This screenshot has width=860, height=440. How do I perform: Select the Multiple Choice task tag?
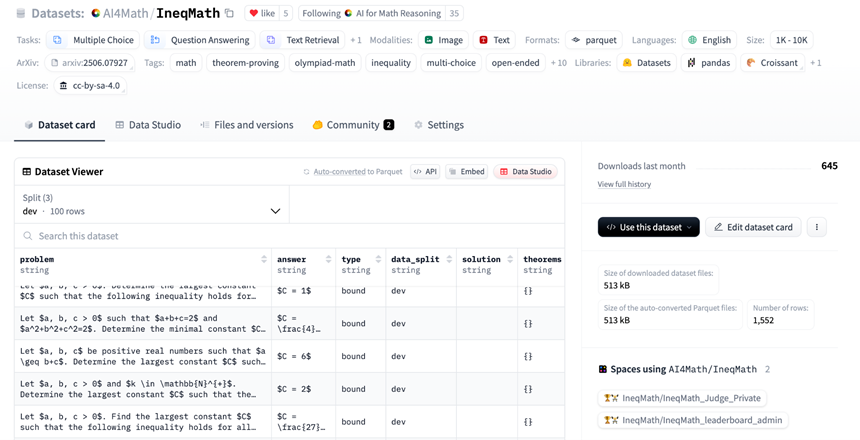point(93,40)
